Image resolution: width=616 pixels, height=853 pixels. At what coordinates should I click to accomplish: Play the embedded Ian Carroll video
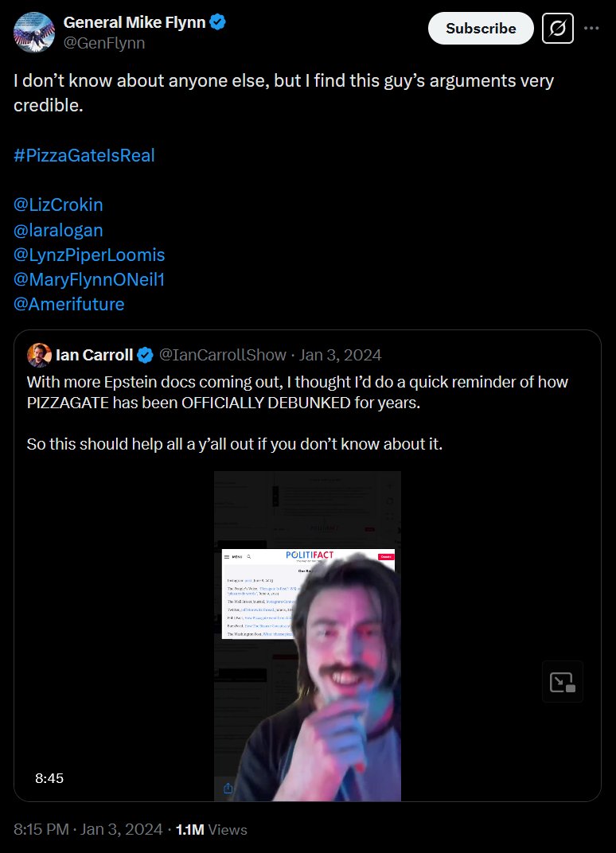click(307, 636)
